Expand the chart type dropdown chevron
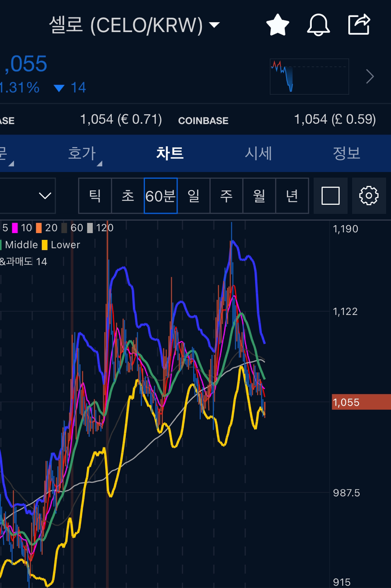Viewport: 391px width, 588px height. click(x=45, y=196)
